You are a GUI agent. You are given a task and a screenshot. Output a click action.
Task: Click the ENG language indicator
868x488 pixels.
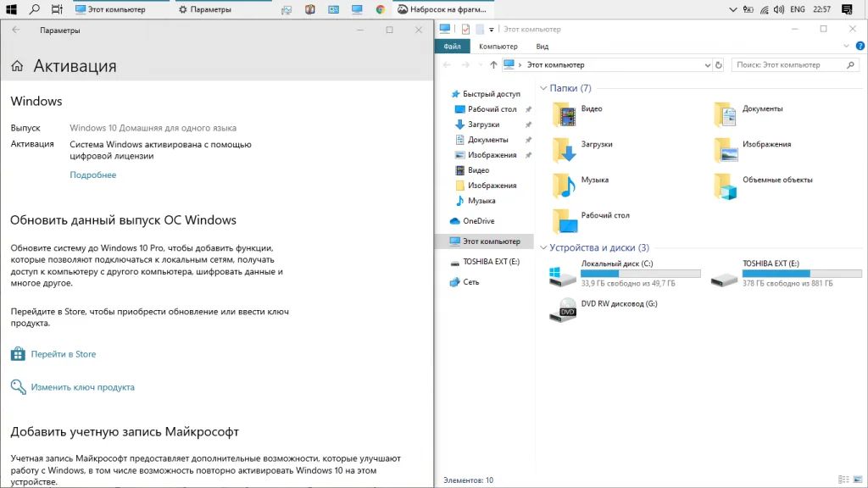pos(798,9)
